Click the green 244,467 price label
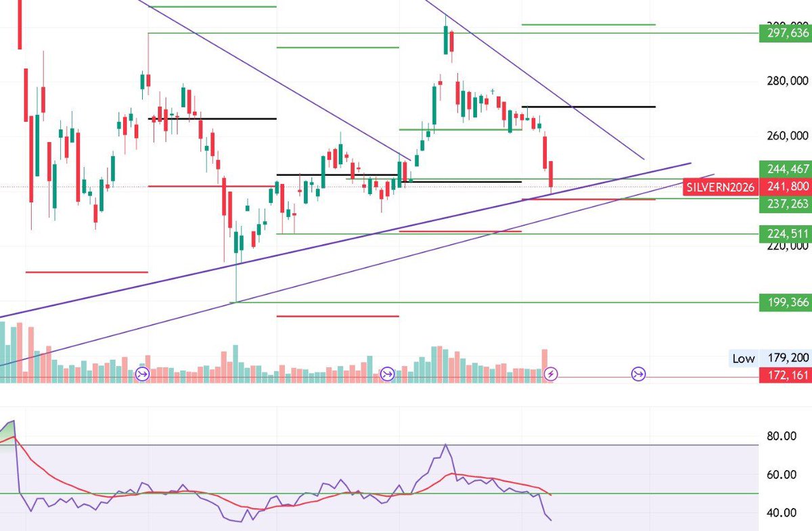 pyautogui.click(x=784, y=169)
